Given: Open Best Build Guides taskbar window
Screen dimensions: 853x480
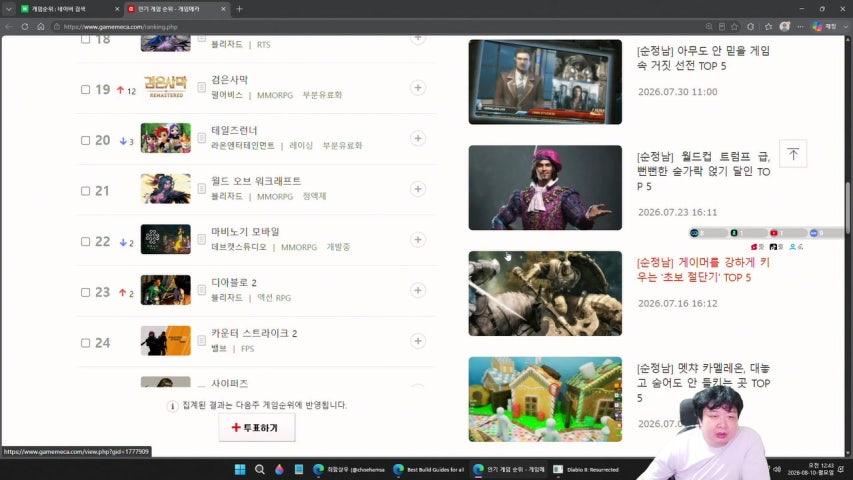Looking at the screenshot, I should coord(429,469).
